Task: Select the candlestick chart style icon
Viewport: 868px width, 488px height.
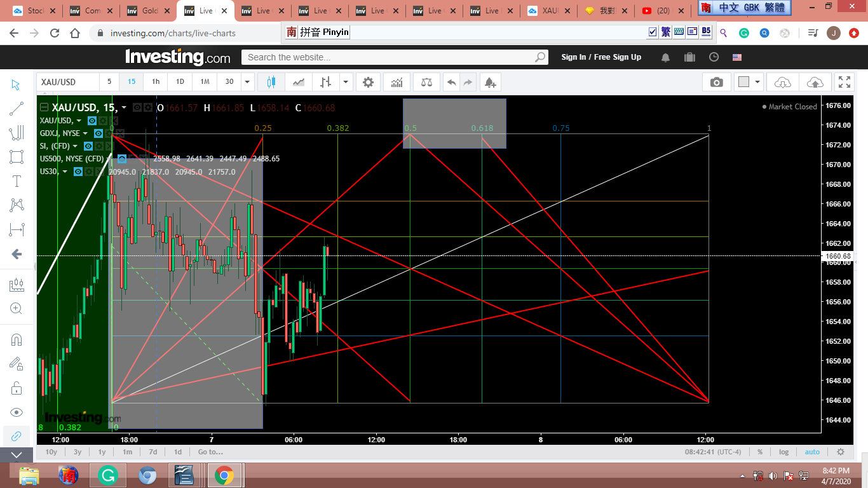Action: pyautogui.click(x=272, y=82)
